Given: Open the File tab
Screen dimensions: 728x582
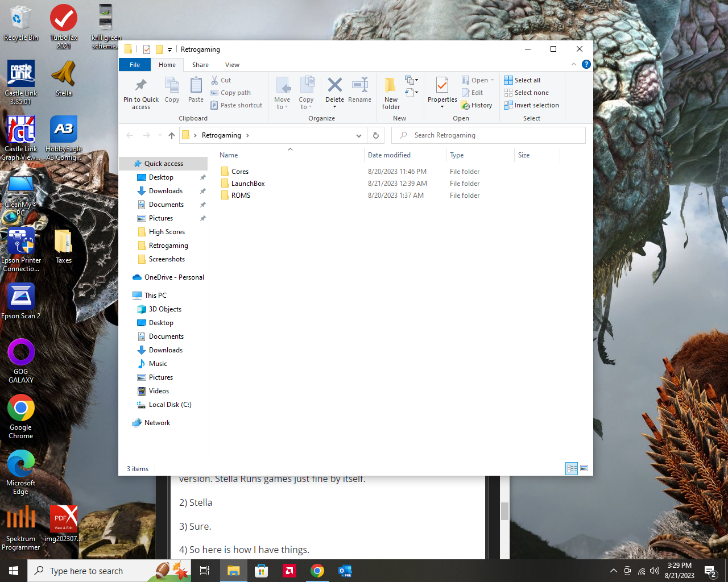Looking at the screenshot, I should click(135, 65).
